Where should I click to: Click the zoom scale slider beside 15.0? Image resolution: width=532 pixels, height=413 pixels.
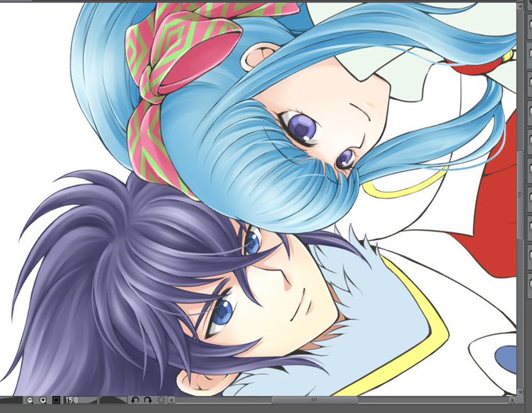pos(113,400)
